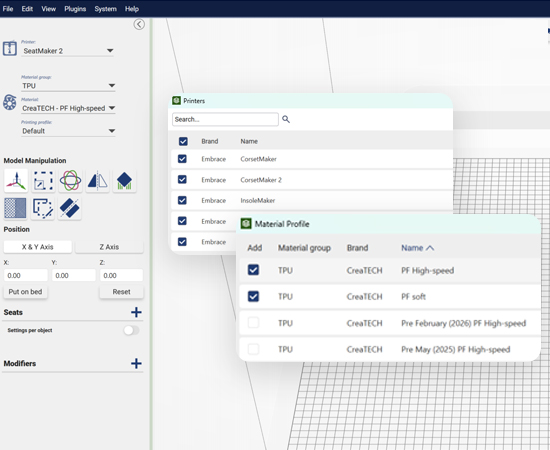550x450 pixels.
Task: Open the System menu
Action: 105,9
